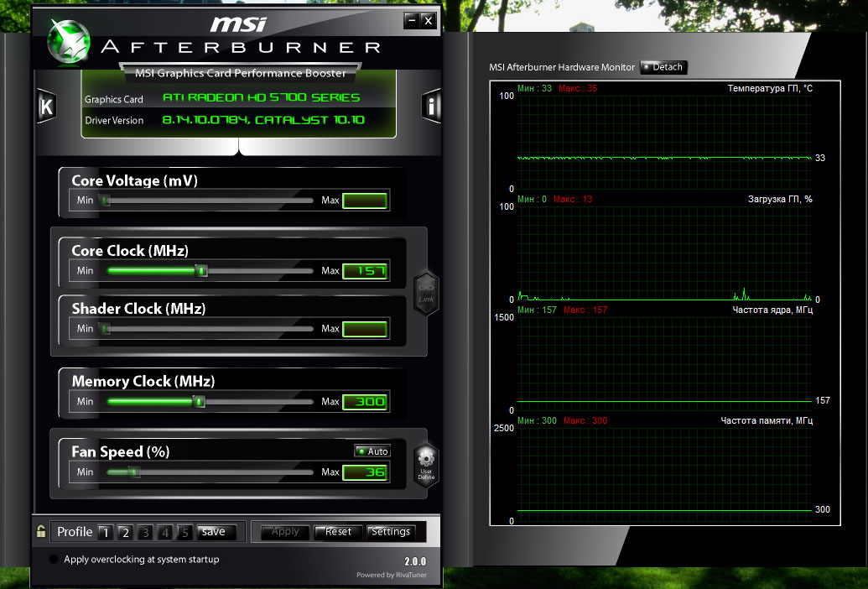Click the Memory Clock value field showing 300
Screen dimensions: 868x589
(365, 402)
